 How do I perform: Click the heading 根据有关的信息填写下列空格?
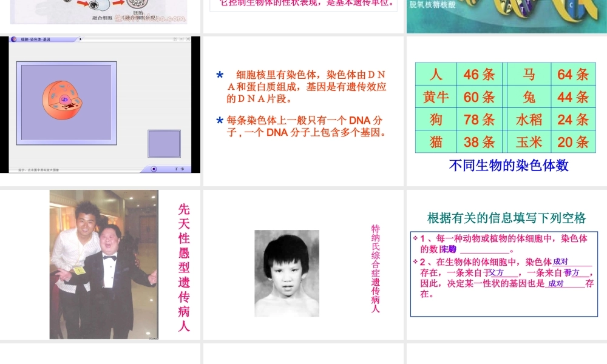click(506, 218)
